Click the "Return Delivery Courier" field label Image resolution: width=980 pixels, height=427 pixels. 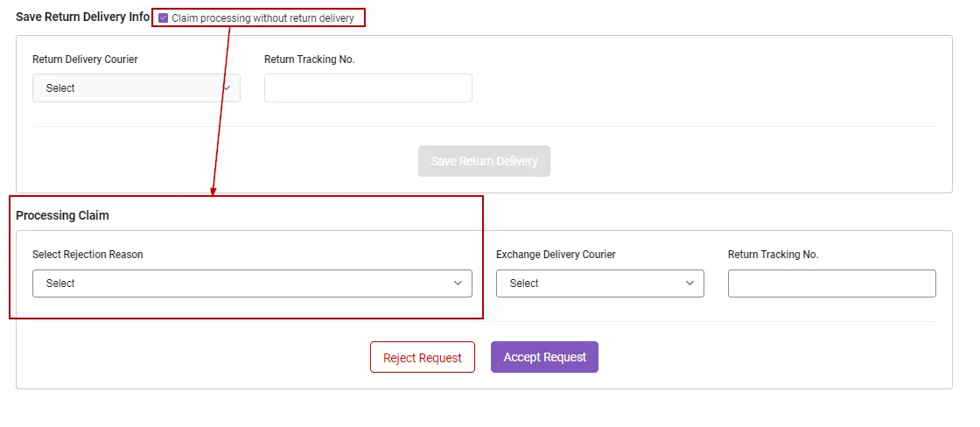(x=85, y=59)
